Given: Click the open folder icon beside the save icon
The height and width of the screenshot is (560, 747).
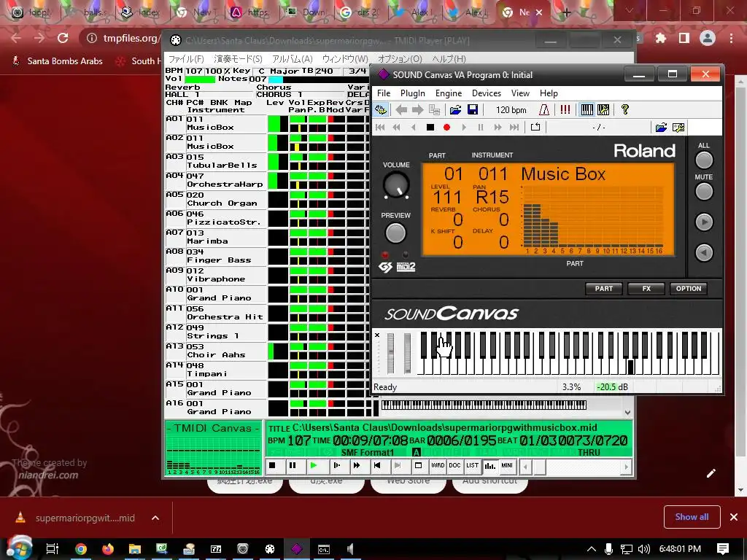Looking at the screenshot, I should click(455, 110).
